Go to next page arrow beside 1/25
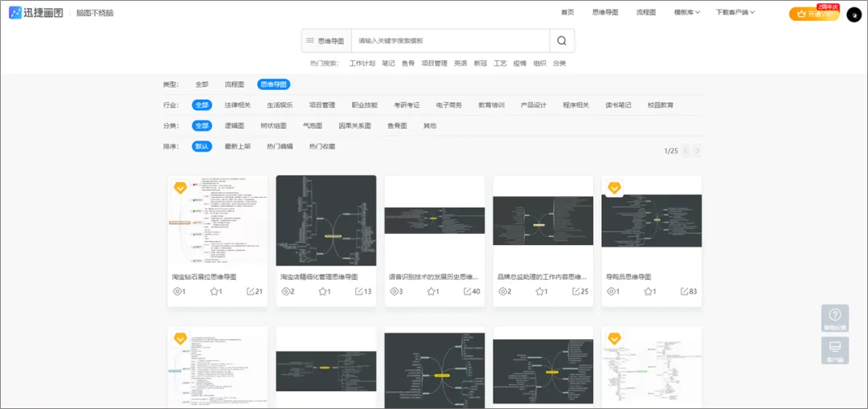The image size is (868, 409). click(x=698, y=150)
